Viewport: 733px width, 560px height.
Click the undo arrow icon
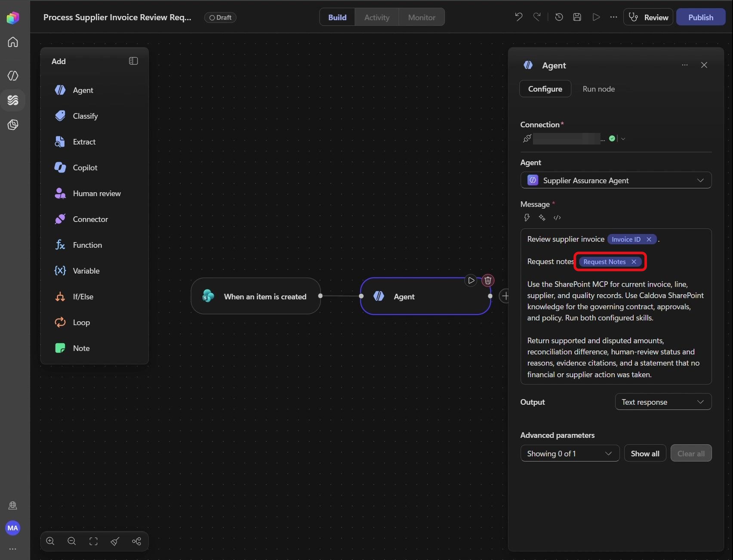(518, 17)
